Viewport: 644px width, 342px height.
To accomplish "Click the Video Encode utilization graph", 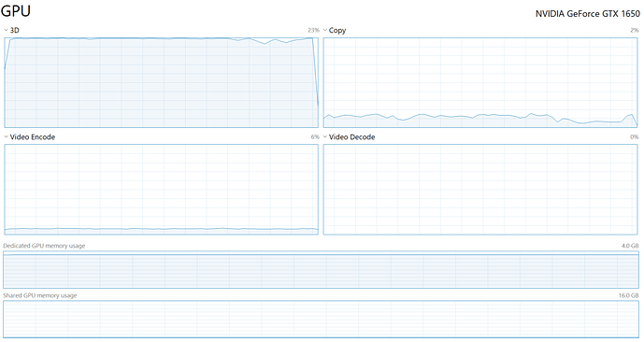I will (x=161, y=190).
